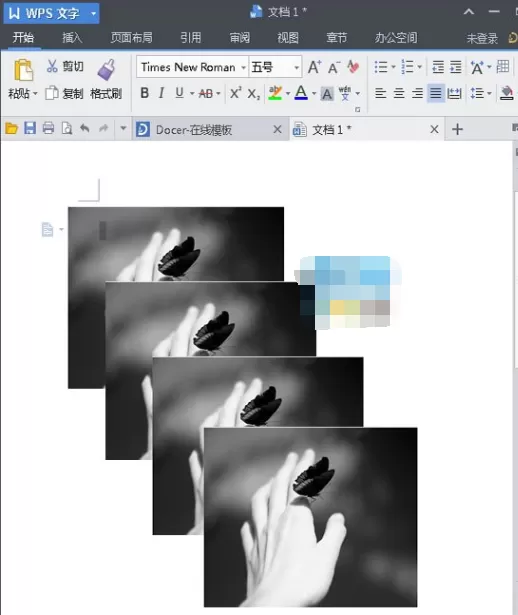Switch to 章节 ribbon tab
This screenshot has width=518, height=615.
click(x=337, y=38)
